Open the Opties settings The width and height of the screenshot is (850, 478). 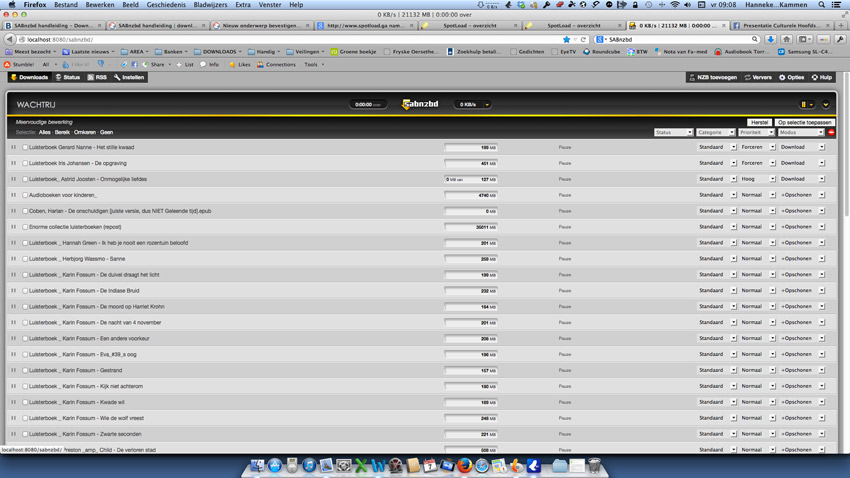[791, 77]
